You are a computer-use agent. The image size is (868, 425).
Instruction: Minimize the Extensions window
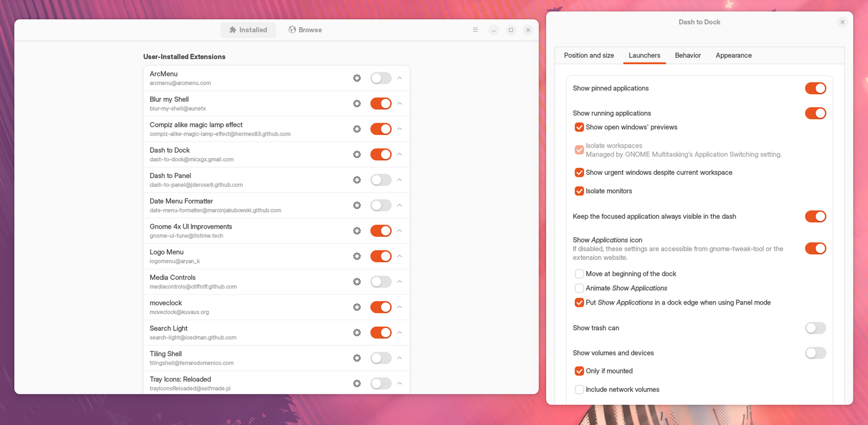[494, 30]
